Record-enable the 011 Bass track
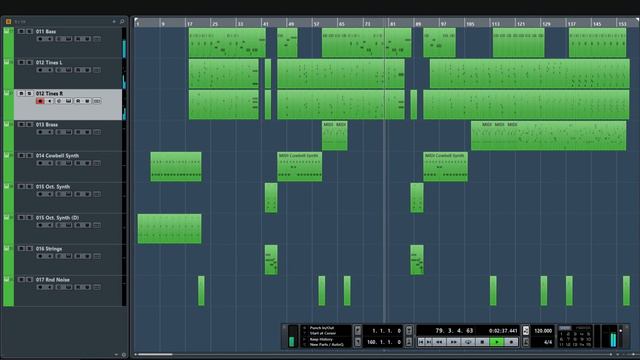This screenshot has height=360, width=640. click(x=40, y=39)
